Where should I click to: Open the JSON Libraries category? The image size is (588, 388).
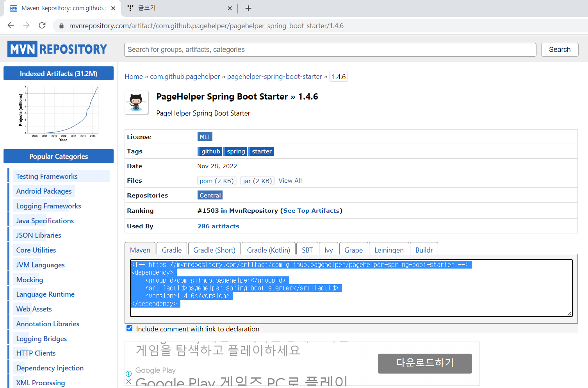38,235
